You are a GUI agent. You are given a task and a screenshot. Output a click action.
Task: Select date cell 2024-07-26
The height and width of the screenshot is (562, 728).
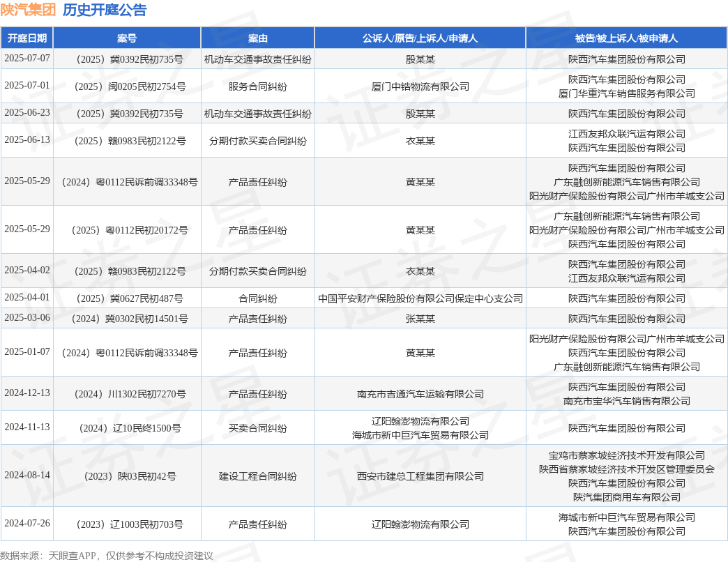[x=27, y=523]
